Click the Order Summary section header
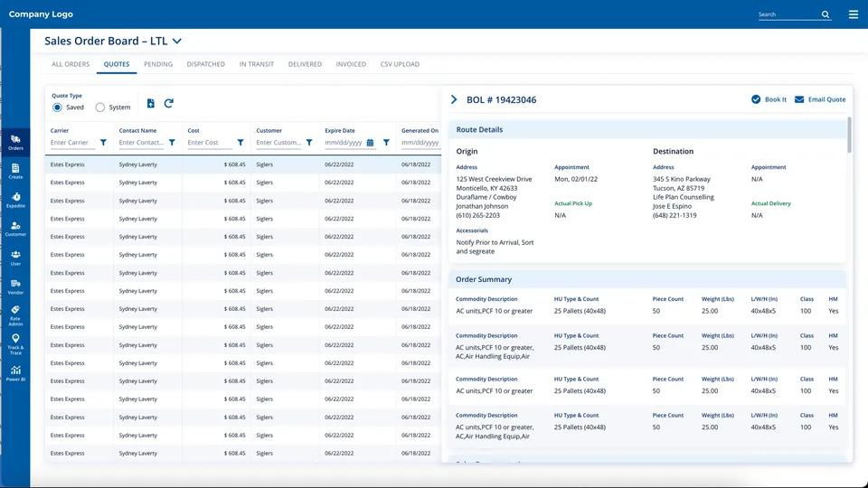The height and width of the screenshot is (488, 868). point(646,279)
